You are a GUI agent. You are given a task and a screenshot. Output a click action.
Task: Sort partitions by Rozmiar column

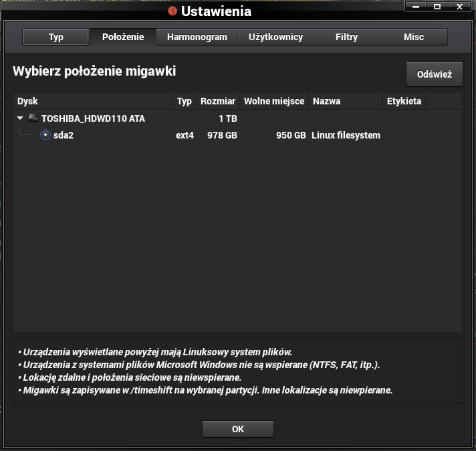click(218, 101)
